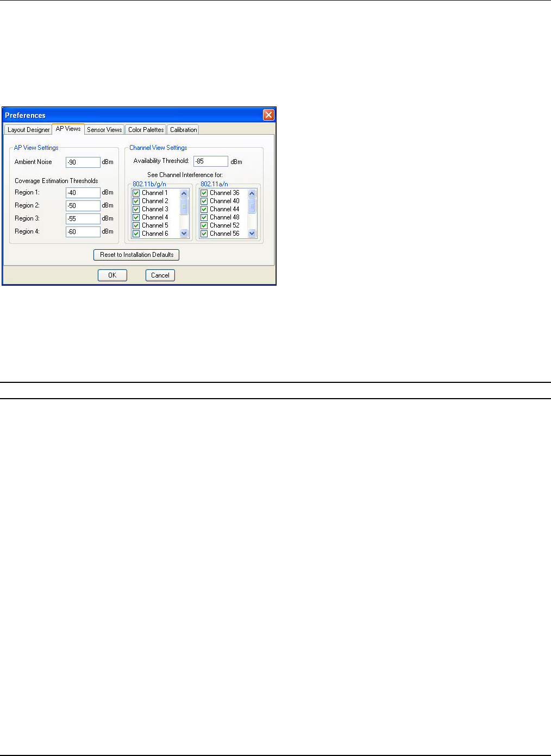This screenshot has height=756, width=551.
Task: Edit the Region 3 threshold field
Action: [x=83, y=219]
